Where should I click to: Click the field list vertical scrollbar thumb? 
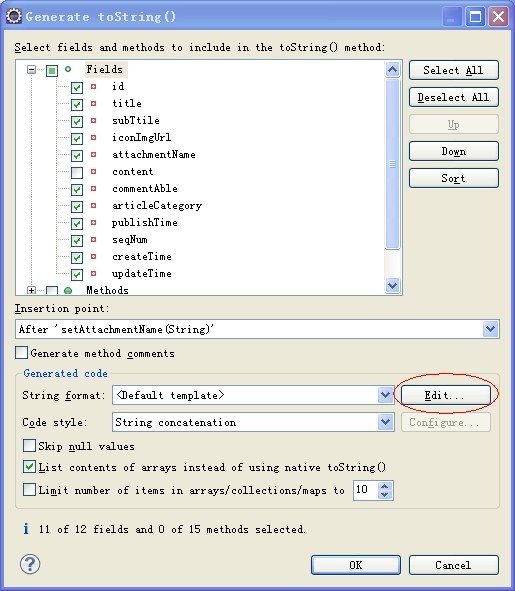(392, 164)
